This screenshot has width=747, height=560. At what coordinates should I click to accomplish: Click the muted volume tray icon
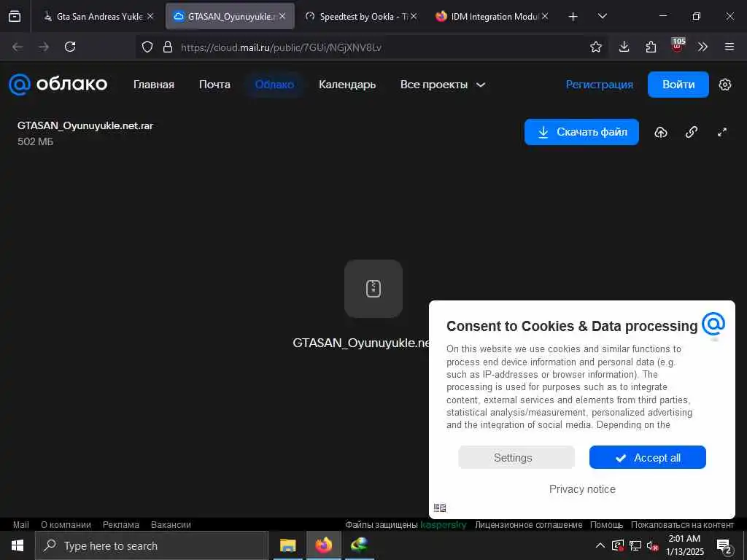(x=652, y=545)
